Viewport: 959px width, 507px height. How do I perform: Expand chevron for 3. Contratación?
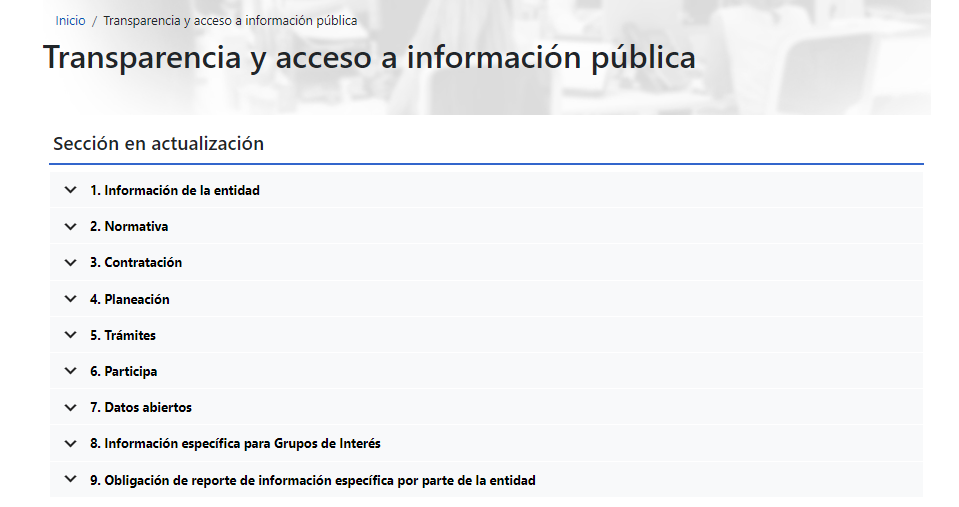[70, 262]
